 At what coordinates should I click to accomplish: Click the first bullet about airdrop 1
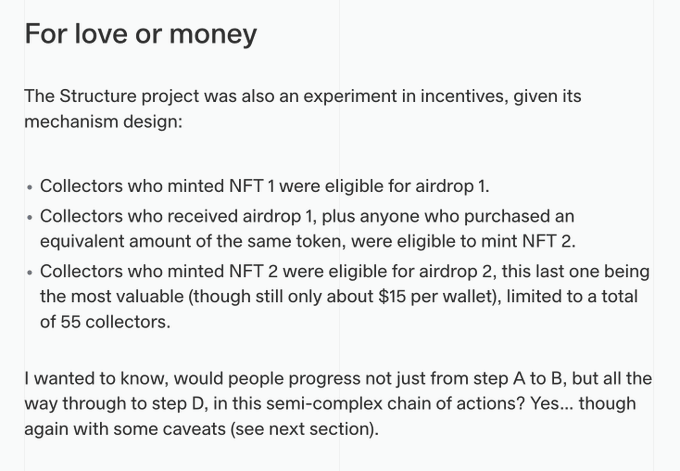tap(264, 187)
